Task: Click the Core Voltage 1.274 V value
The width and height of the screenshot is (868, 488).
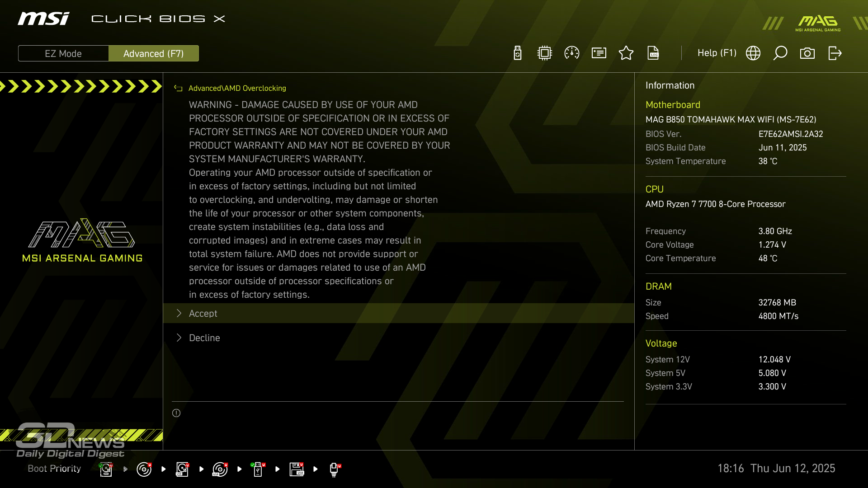Action: (772, 244)
